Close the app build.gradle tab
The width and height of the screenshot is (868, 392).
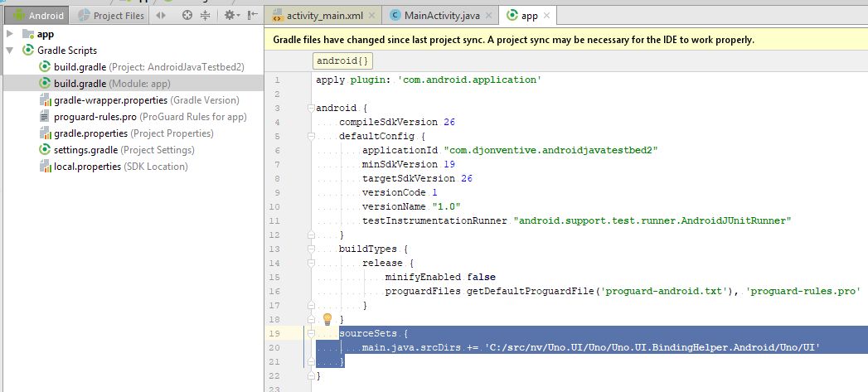click(x=546, y=16)
